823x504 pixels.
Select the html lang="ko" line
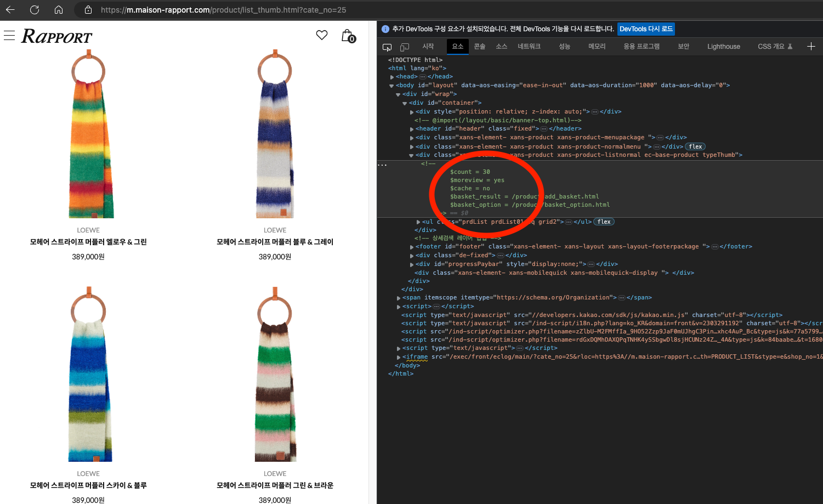click(x=417, y=68)
